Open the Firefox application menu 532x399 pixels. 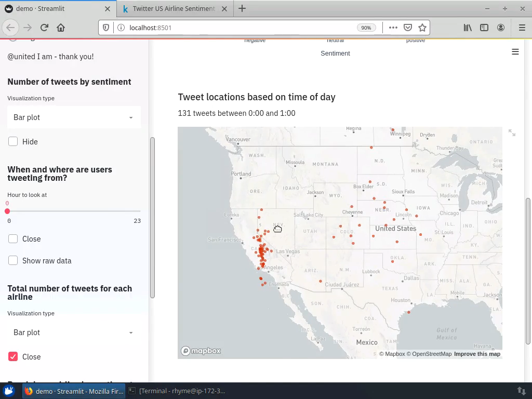pos(522,28)
